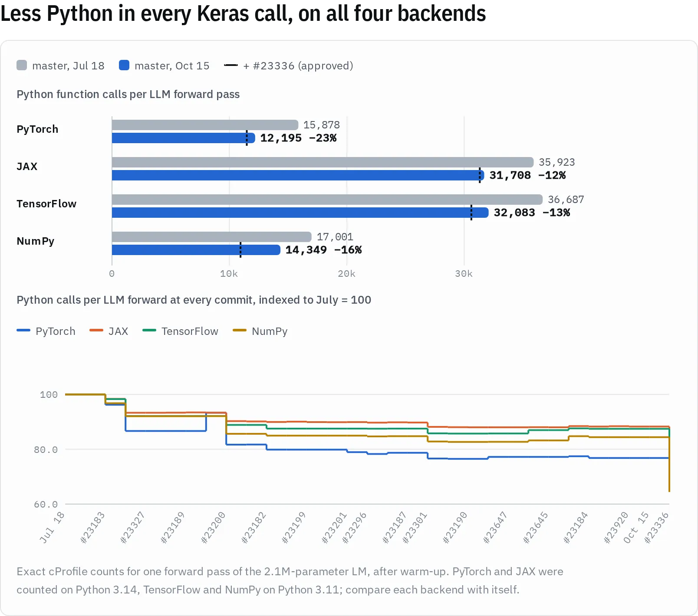This screenshot has height=616, width=698.
Task: Click the 10k x-axis tick label
Action: pyautogui.click(x=229, y=274)
